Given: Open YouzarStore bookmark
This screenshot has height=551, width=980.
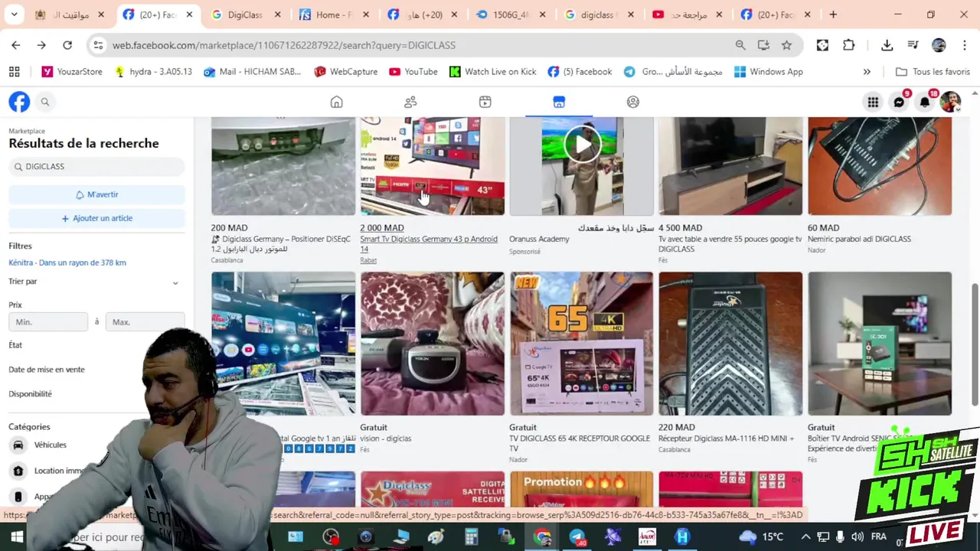Looking at the screenshot, I should 72,72.
